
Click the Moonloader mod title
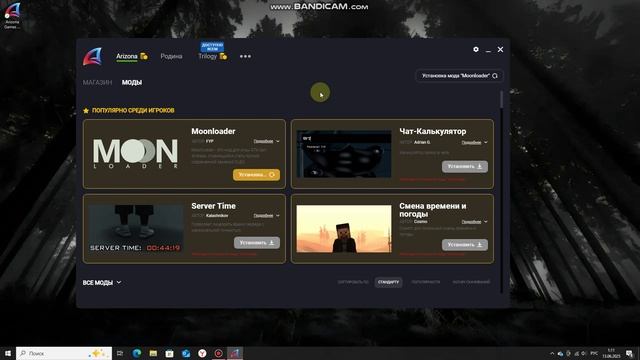point(213,131)
